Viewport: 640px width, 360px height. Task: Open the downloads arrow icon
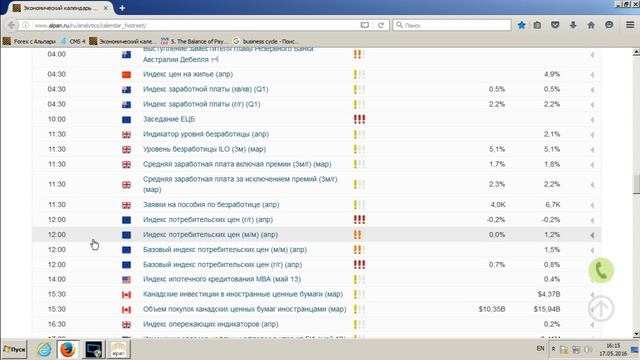tap(573, 25)
